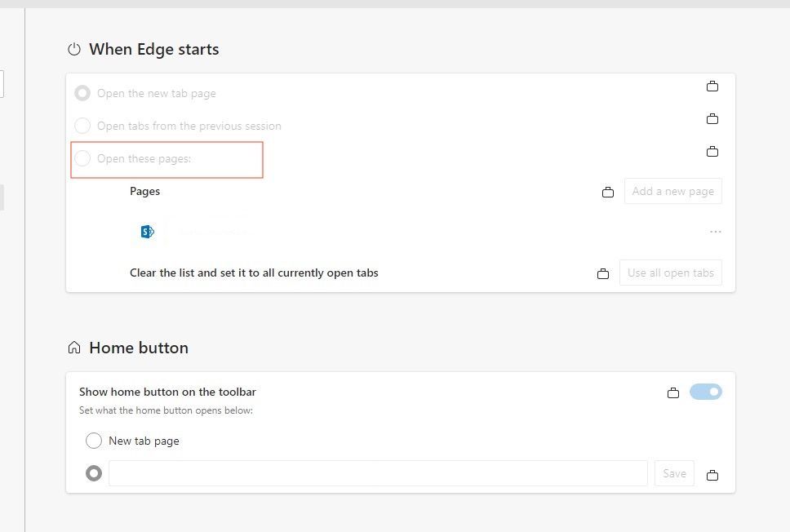Click the briefcase icon right of the Save button

(712, 475)
